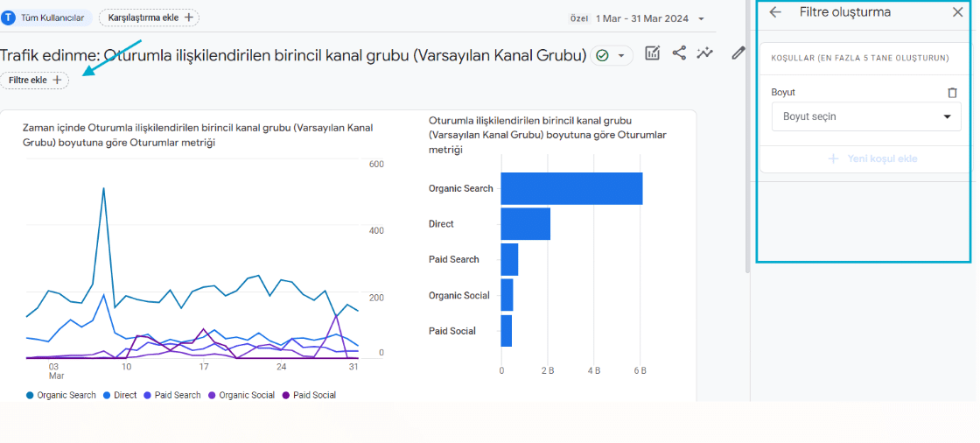Click Karşılaştırma ekle chip
Screen dimensions: 980x443
point(149,18)
